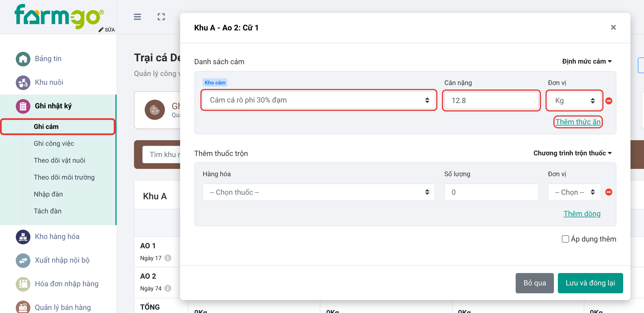Click the Khu nuôi sidebar label
Screen dimensions: 644x313
(49, 82)
